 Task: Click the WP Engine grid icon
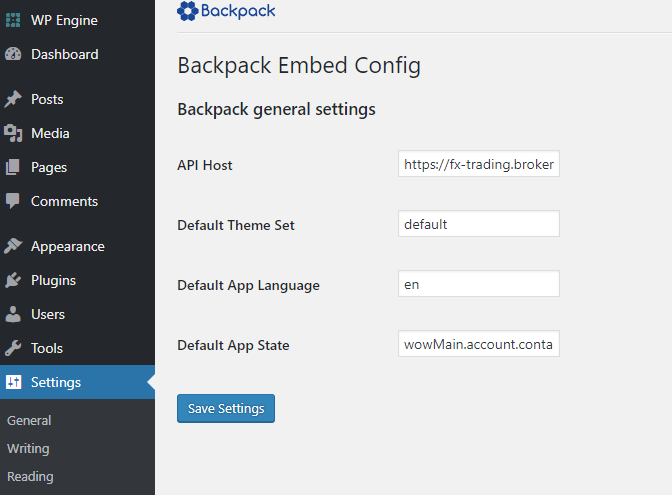point(13,20)
